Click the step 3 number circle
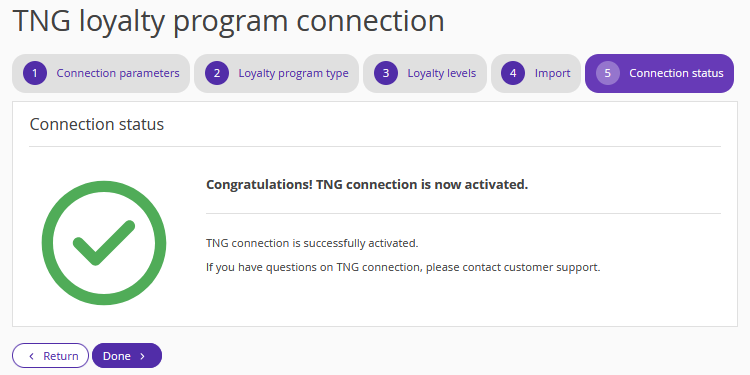Viewport: 750px width, 375px height. coord(386,73)
